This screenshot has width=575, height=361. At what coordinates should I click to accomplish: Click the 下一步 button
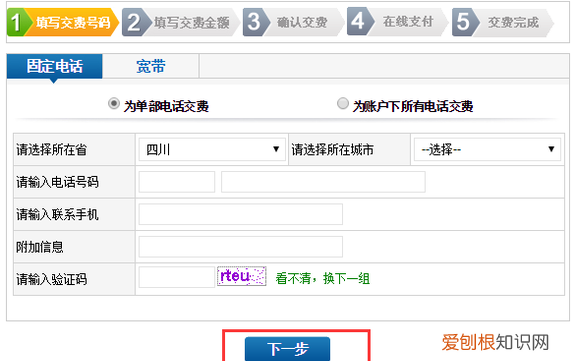click(288, 349)
